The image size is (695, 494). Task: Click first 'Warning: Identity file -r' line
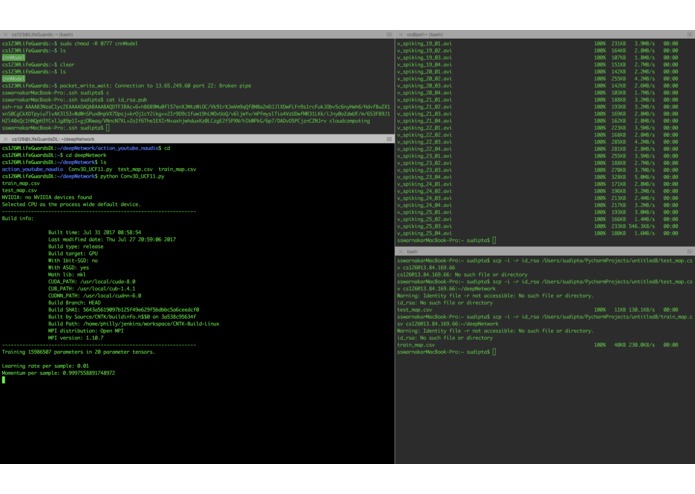(x=495, y=296)
